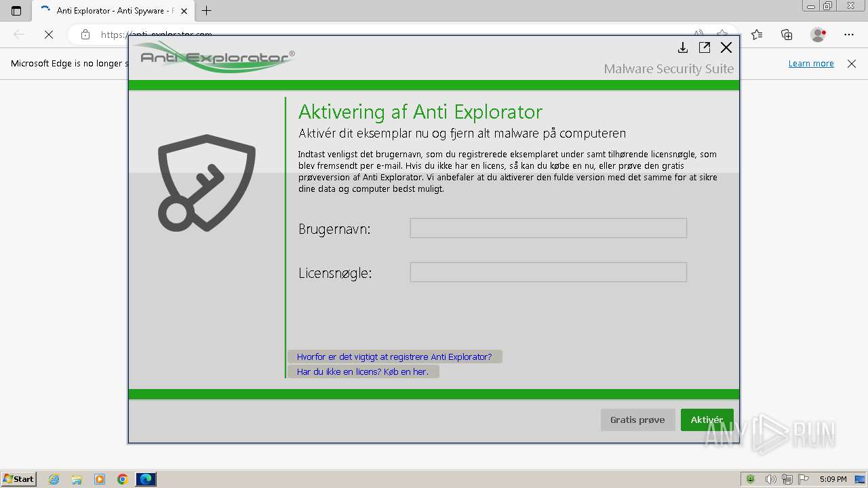
Task: Open the Action Center flag icon
Action: [x=804, y=479]
